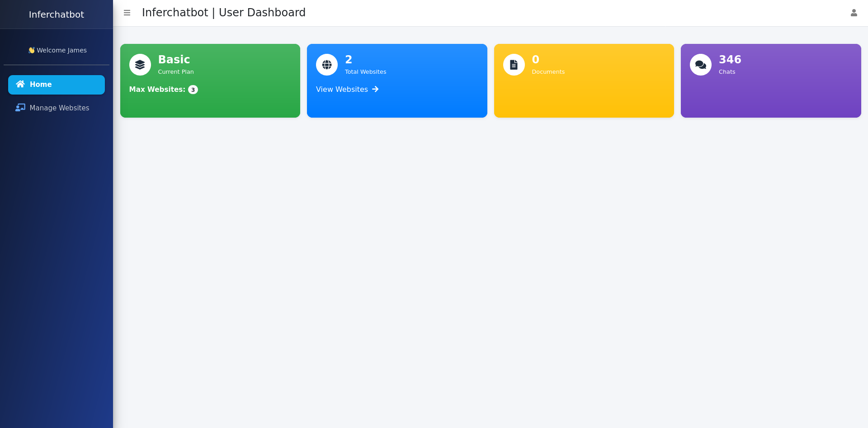
Task: Click the Inferchatbot sidebar logo text
Action: (x=56, y=14)
